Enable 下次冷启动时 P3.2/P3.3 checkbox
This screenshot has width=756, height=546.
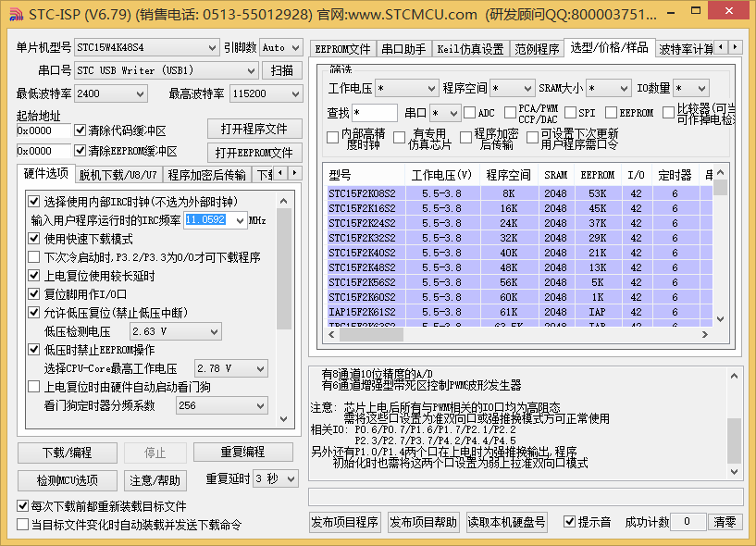[x=33, y=257]
